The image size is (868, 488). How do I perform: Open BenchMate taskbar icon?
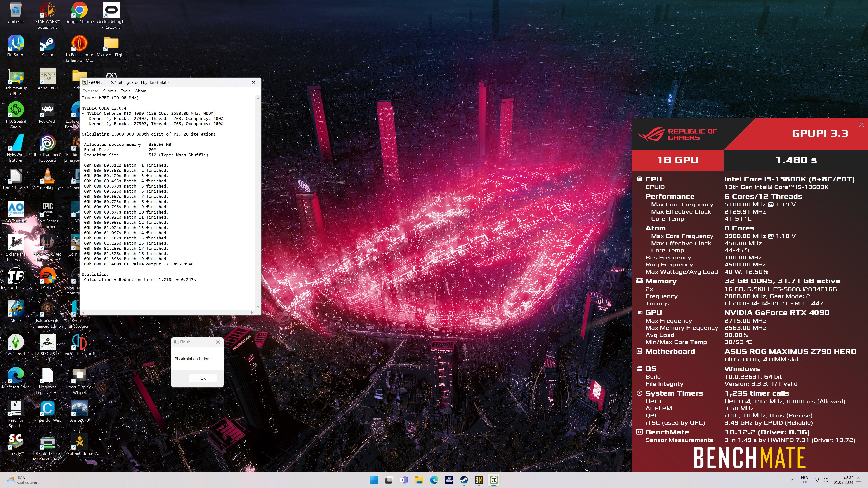pos(479,480)
